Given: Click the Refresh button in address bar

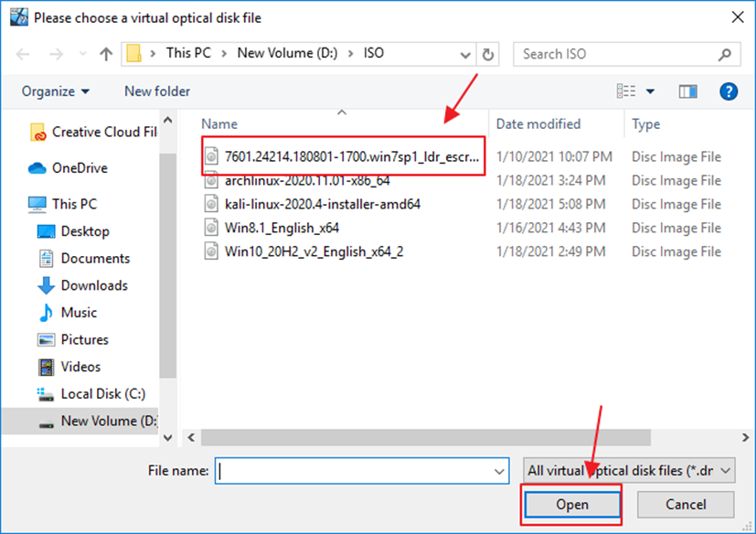Looking at the screenshot, I should 489,54.
